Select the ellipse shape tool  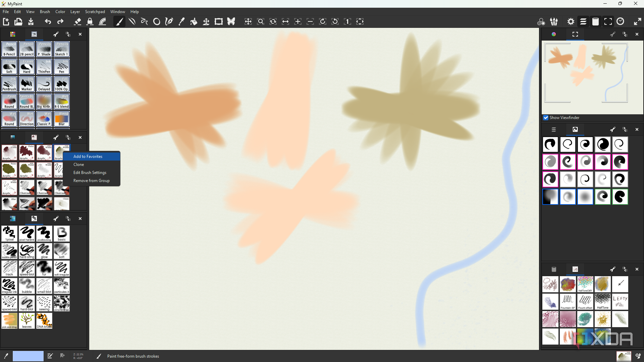point(157,22)
